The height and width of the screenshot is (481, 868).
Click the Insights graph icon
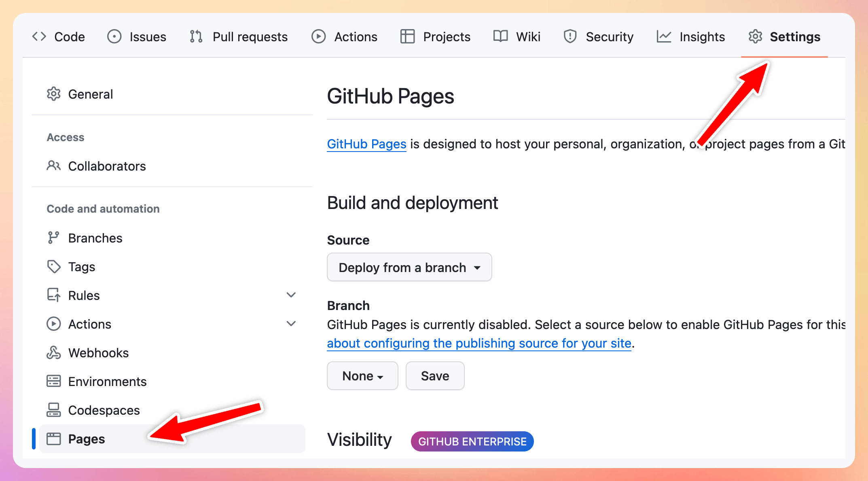[x=664, y=36]
